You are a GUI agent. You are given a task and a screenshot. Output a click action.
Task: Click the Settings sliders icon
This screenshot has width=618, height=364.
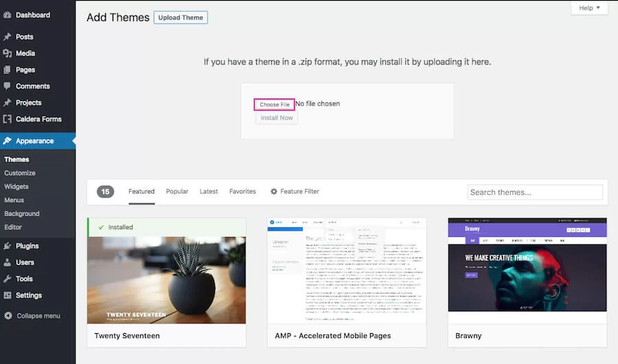(x=8, y=295)
